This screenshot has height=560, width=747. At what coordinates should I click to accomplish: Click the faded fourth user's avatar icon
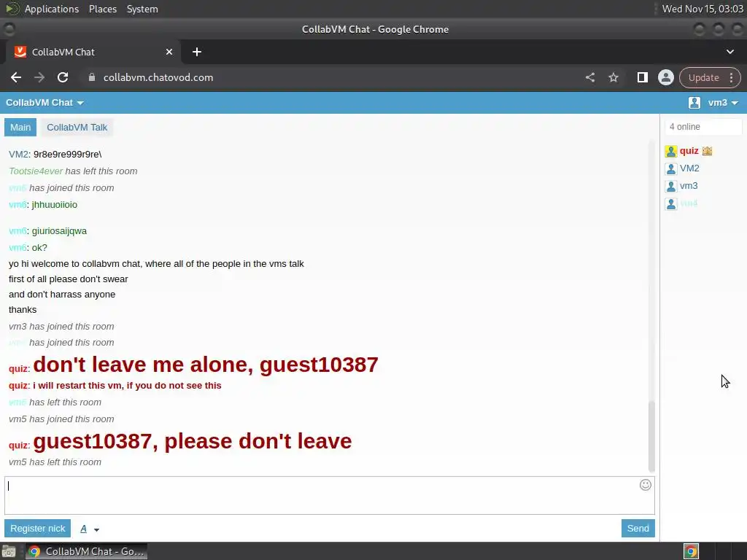(x=671, y=204)
